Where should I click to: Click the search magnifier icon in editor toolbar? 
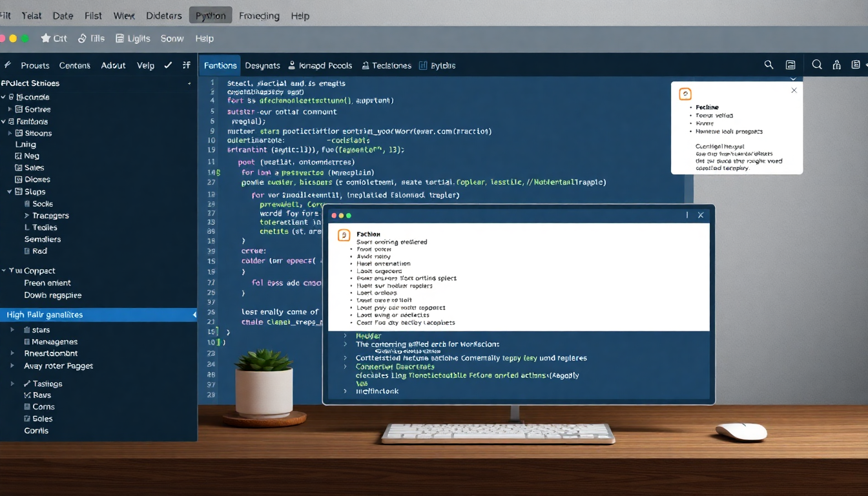(x=769, y=65)
